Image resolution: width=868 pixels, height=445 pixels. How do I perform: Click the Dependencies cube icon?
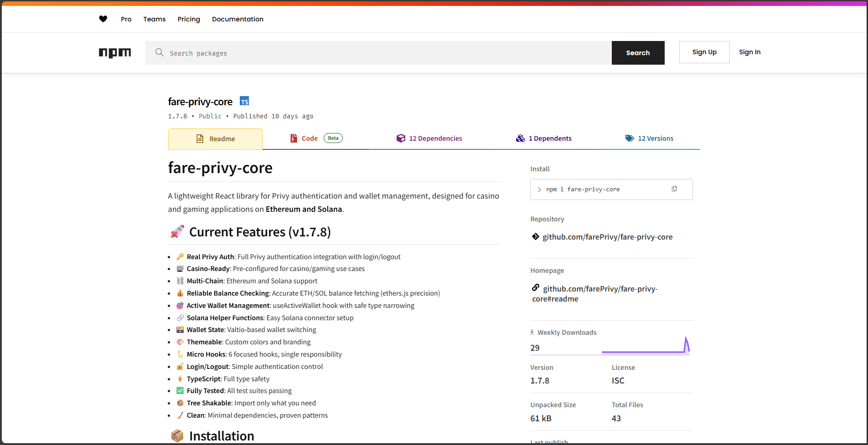point(401,138)
